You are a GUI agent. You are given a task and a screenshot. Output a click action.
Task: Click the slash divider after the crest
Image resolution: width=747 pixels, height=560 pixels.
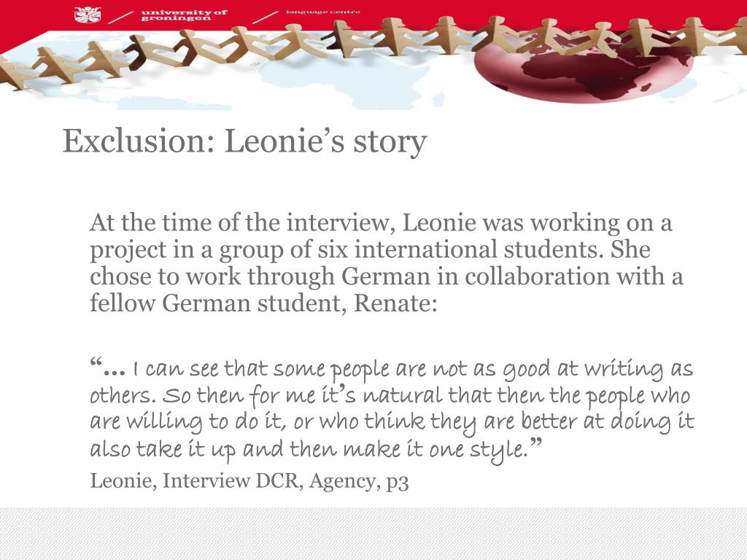click(120, 17)
